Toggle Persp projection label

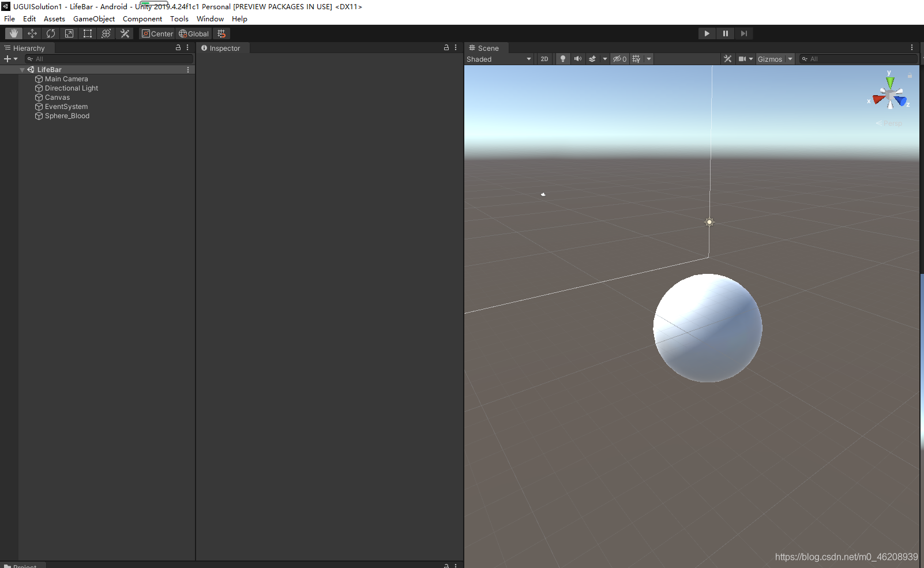(889, 123)
